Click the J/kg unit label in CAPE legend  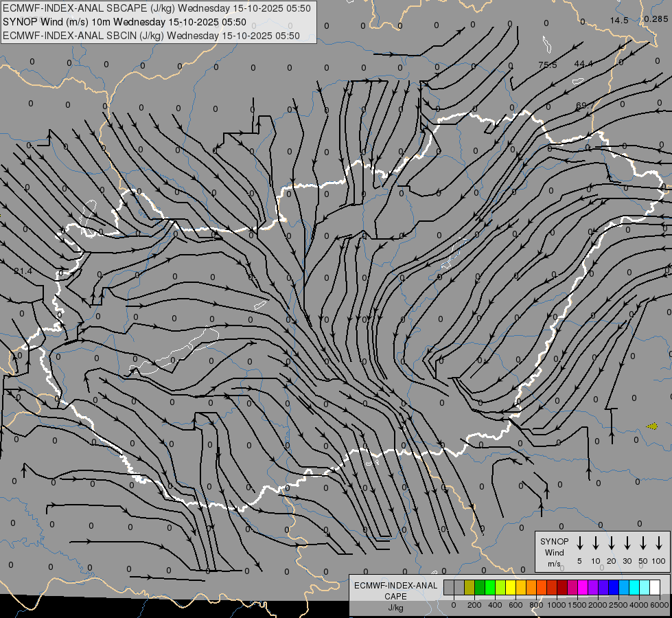pos(395,608)
